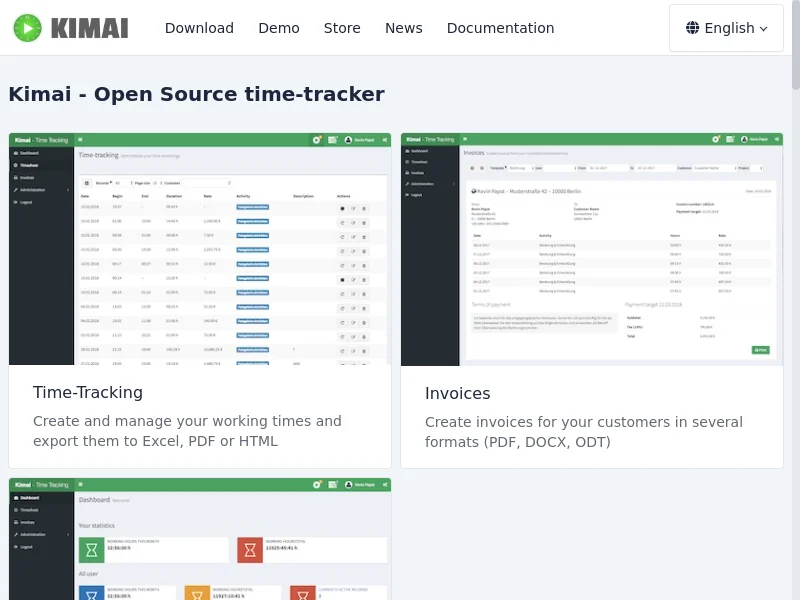
Task: Navigate to News
Action: coord(404,28)
